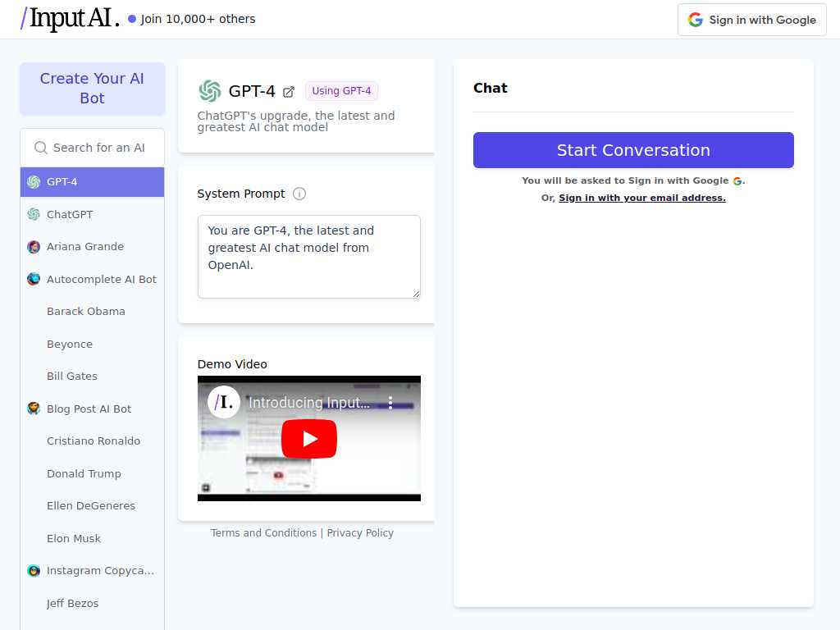Viewport: 840px width, 630px height.
Task: Click the video channel /I. logo
Action: (223, 402)
